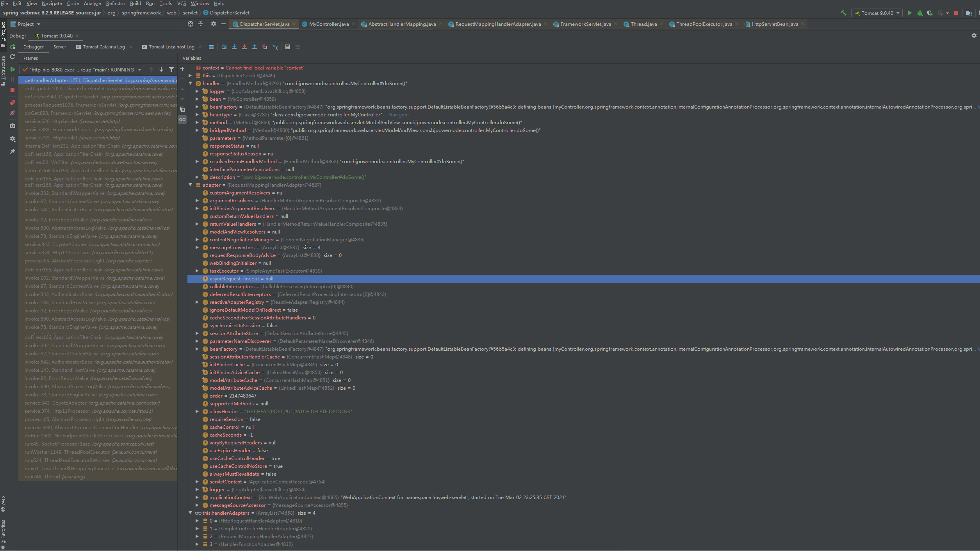
Task: Collapse the 'adapter' variable node
Action: 190,185
